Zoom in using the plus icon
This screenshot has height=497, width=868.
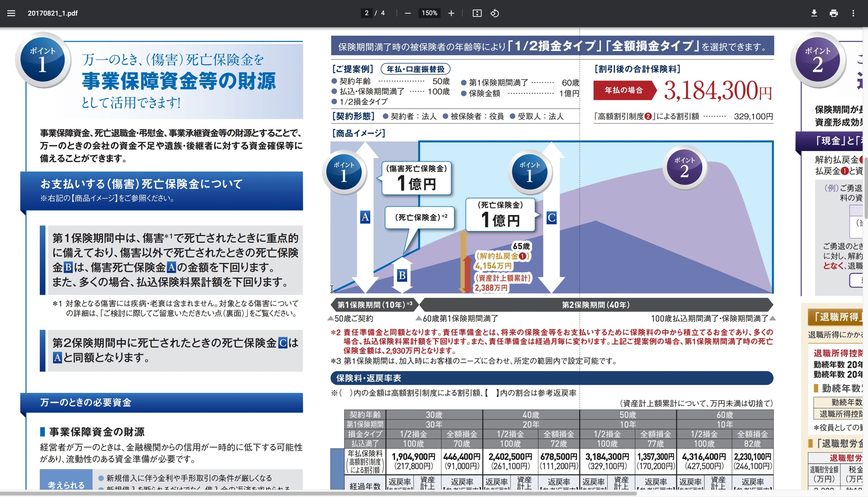click(x=451, y=13)
